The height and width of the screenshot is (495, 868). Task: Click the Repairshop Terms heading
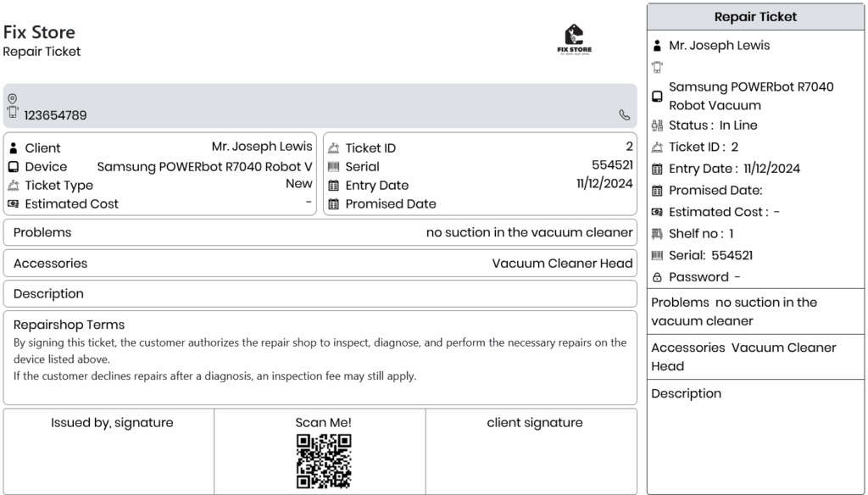(x=69, y=325)
